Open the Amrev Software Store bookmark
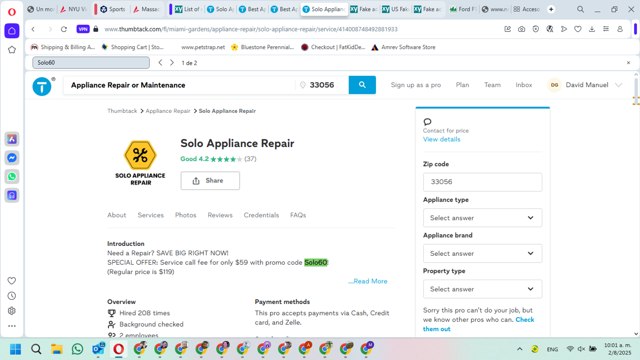The width and height of the screenshot is (640, 360). click(x=403, y=47)
